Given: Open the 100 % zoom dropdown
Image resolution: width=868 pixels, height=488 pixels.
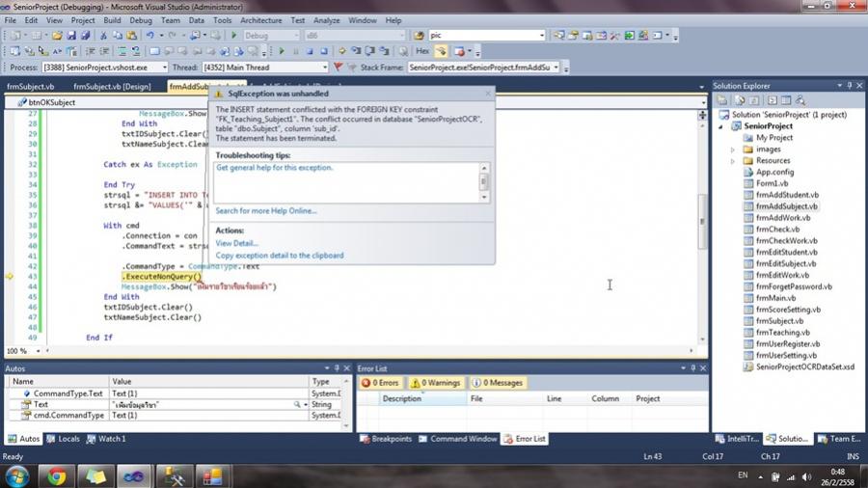Looking at the screenshot, I should (38, 351).
